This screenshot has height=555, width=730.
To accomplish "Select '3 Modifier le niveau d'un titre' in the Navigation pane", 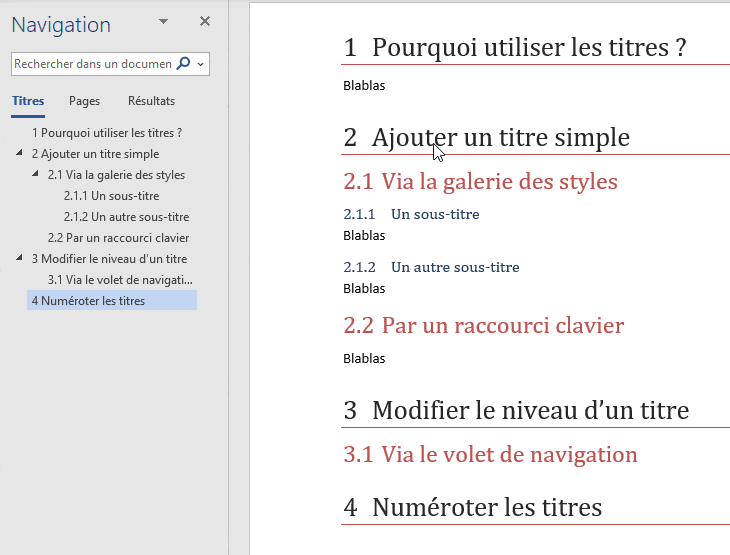I will pyautogui.click(x=109, y=259).
